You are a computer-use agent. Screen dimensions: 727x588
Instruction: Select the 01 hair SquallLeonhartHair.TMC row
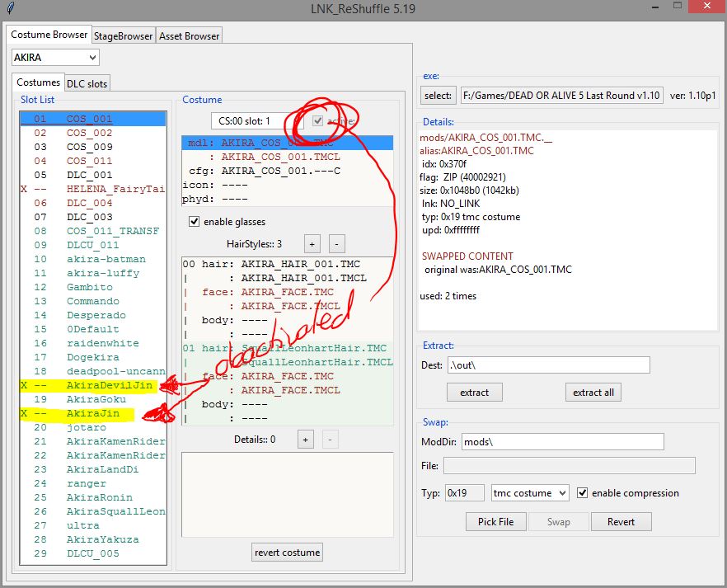pos(288,348)
